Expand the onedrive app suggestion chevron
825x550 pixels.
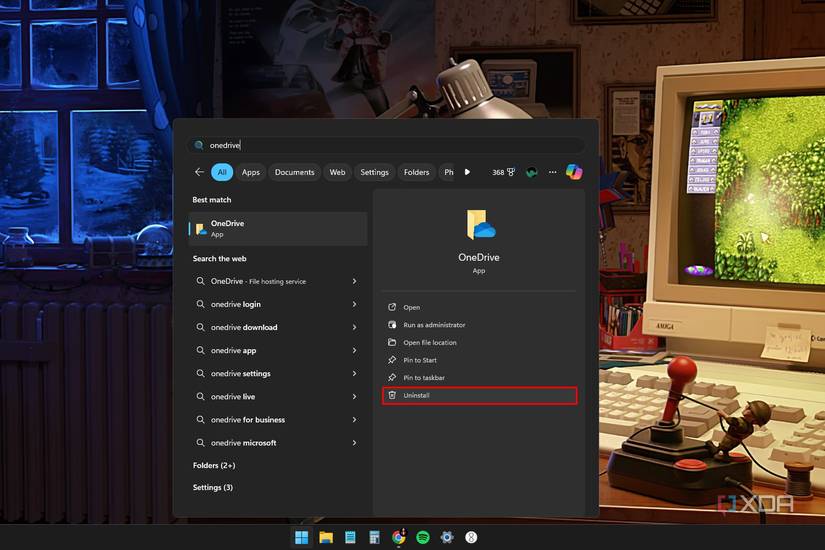(x=354, y=351)
